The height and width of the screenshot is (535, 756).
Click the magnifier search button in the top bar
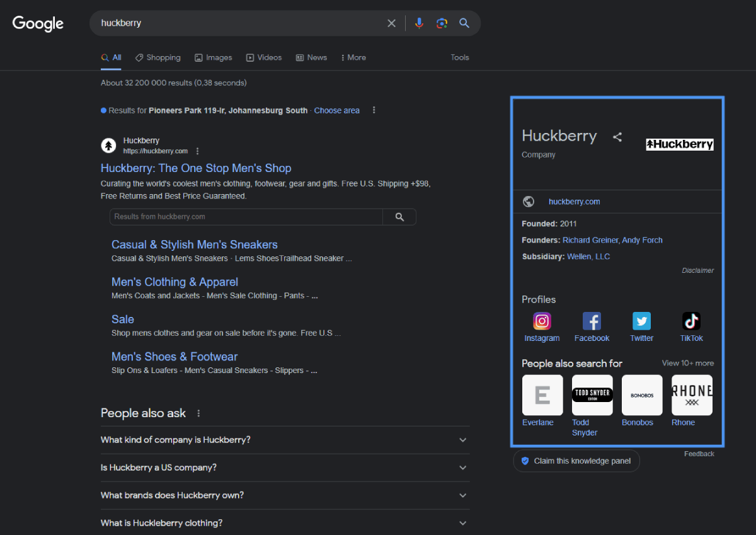pos(464,23)
